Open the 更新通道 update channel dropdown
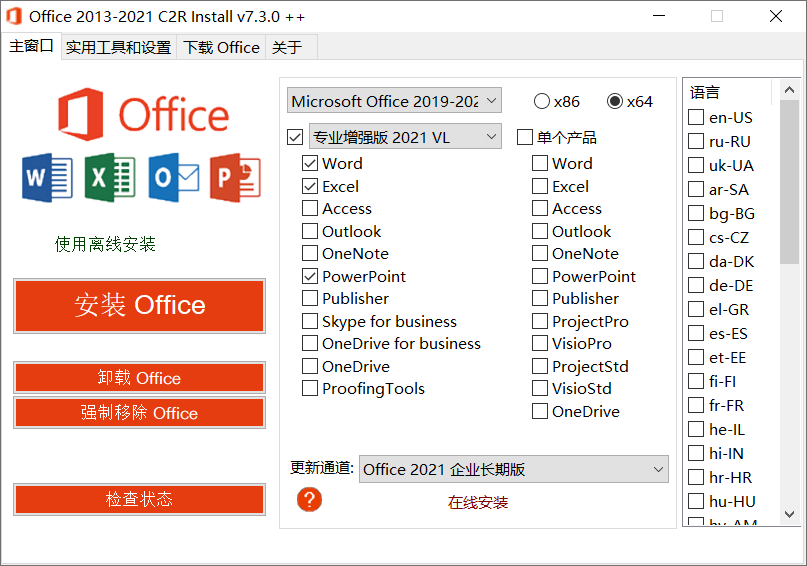 click(514, 469)
